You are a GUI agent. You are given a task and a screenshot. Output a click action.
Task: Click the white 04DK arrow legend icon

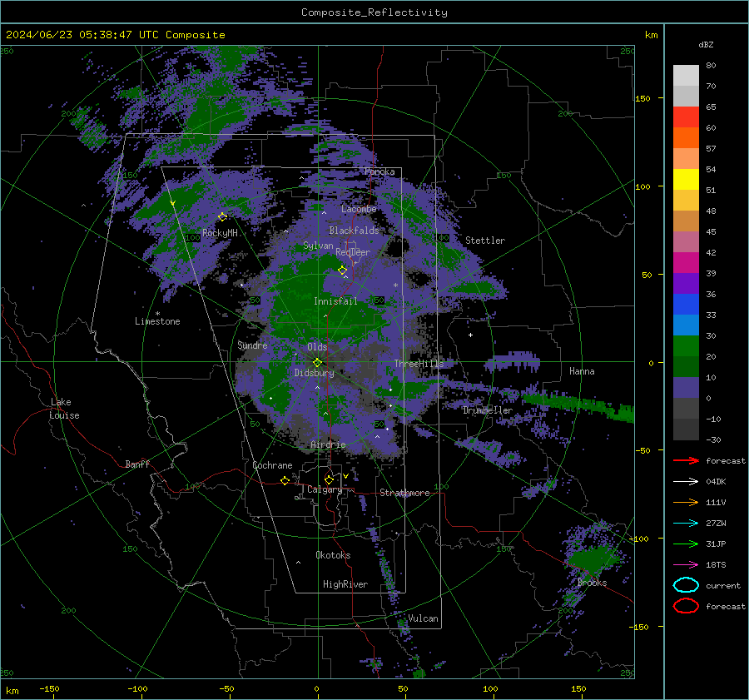[686, 482]
